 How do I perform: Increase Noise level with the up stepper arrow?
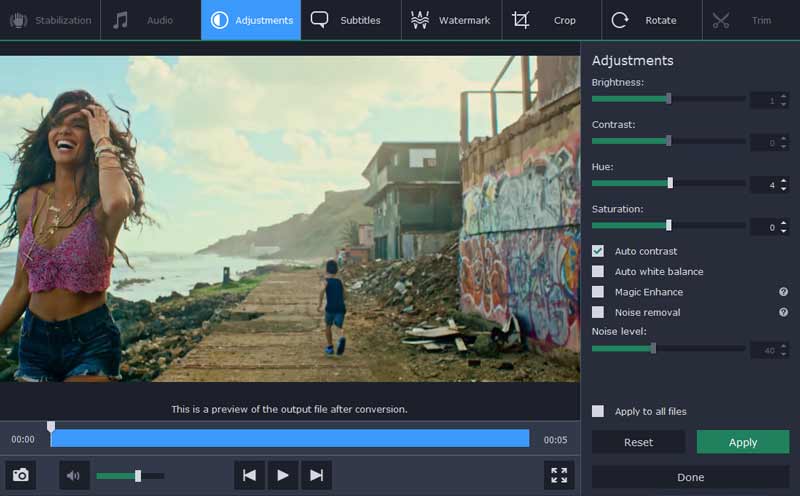click(x=784, y=346)
